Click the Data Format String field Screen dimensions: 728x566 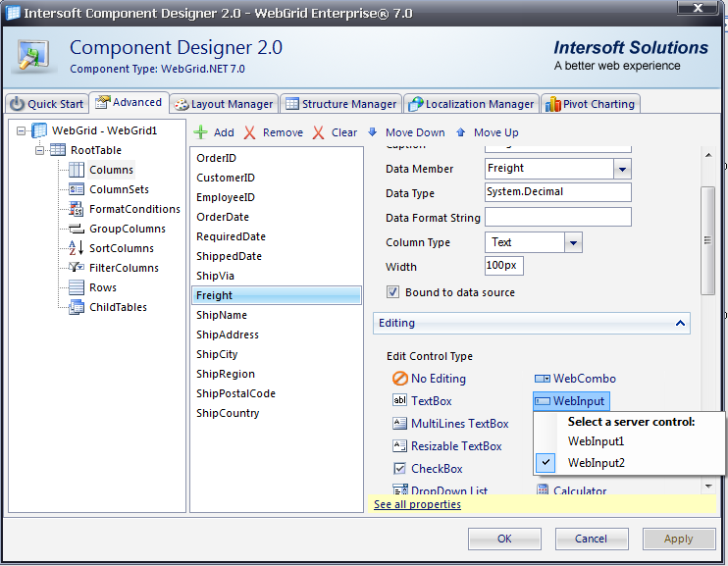point(558,217)
